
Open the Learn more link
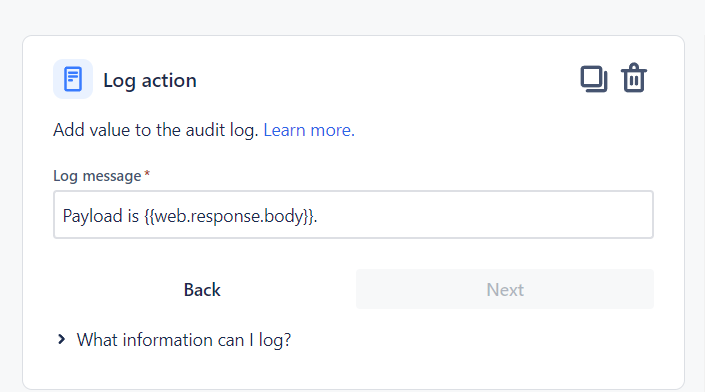click(309, 130)
